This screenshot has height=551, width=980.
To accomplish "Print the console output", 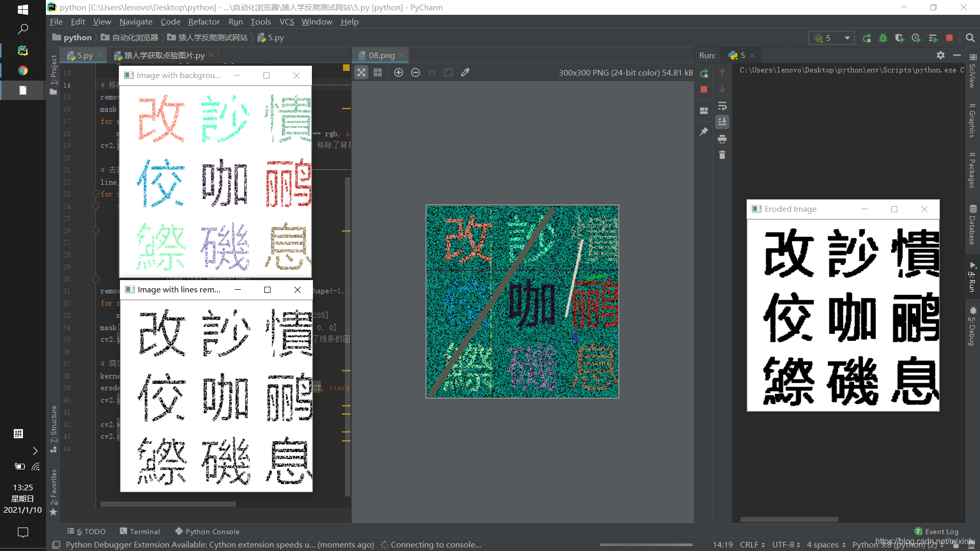I will [722, 138].
